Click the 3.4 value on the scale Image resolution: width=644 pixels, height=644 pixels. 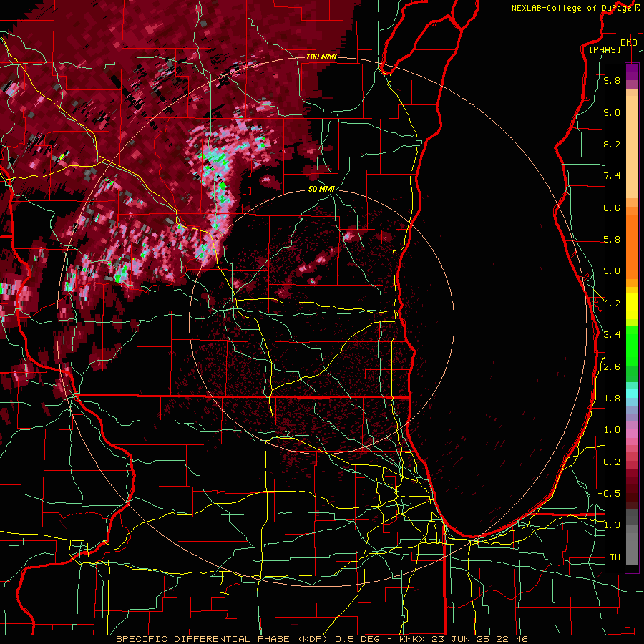coord(612,335)
